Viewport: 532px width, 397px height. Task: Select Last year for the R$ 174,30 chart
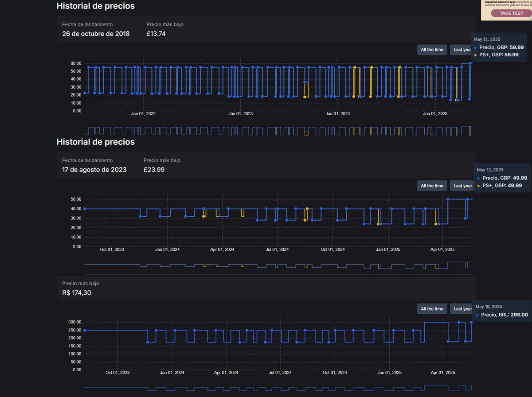(x=462, y=309)
